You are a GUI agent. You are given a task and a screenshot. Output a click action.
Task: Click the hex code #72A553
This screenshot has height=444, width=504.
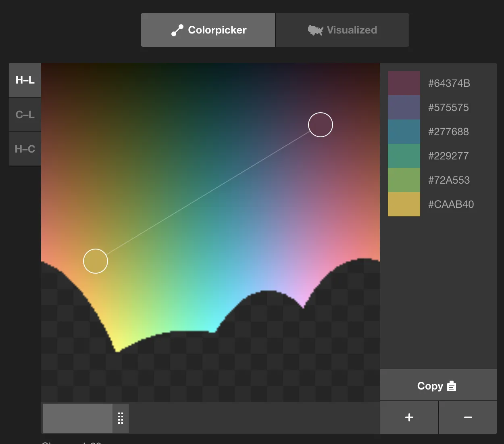pos(449,180)
